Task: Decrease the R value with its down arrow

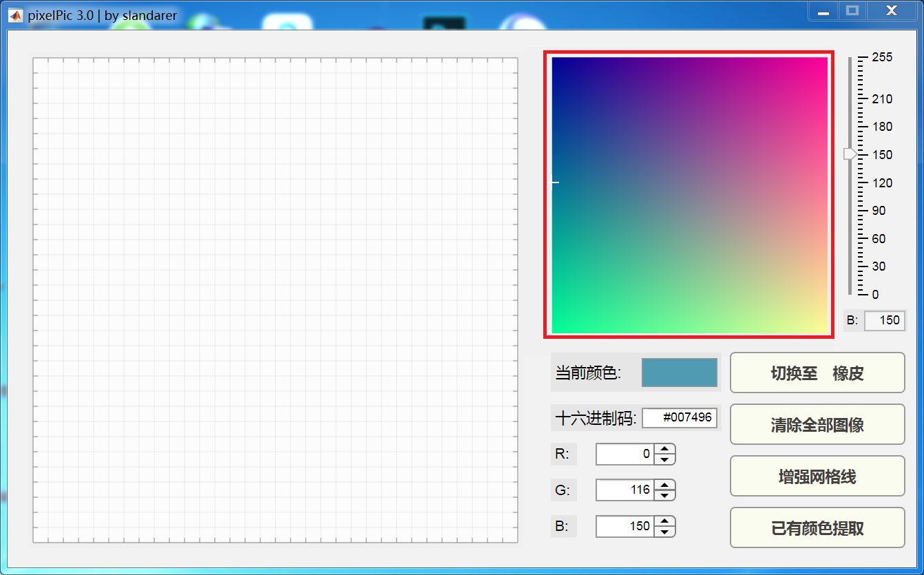Action: pos(664,459)
